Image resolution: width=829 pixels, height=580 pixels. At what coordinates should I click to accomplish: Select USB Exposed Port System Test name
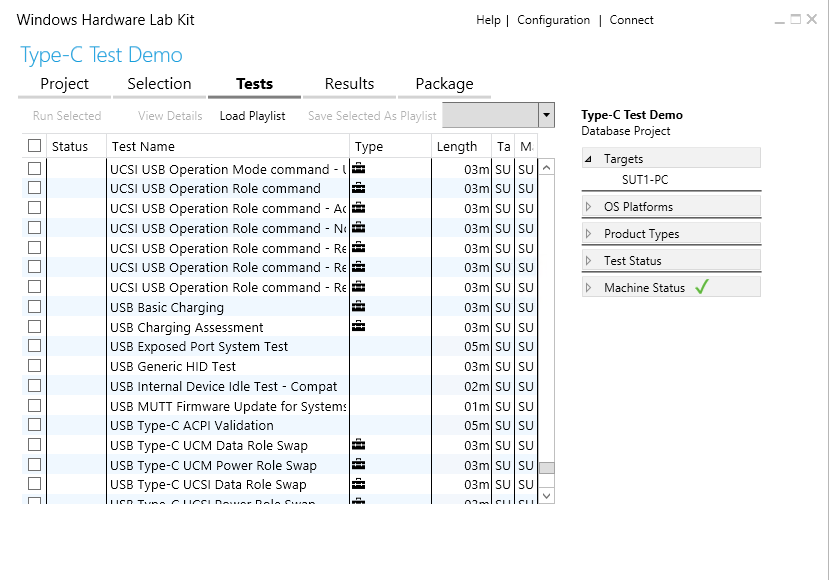tap(199, 346)
